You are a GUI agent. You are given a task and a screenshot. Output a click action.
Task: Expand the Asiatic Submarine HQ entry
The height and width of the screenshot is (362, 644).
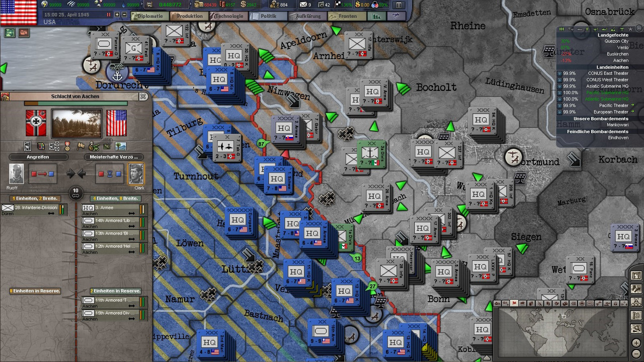point(560,86)
